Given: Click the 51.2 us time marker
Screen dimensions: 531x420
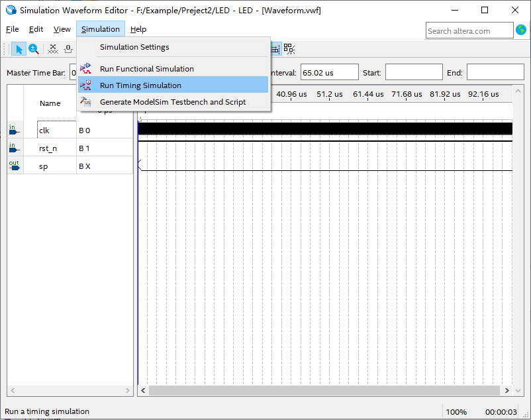Looking at the screenshot, I should 330,94.
